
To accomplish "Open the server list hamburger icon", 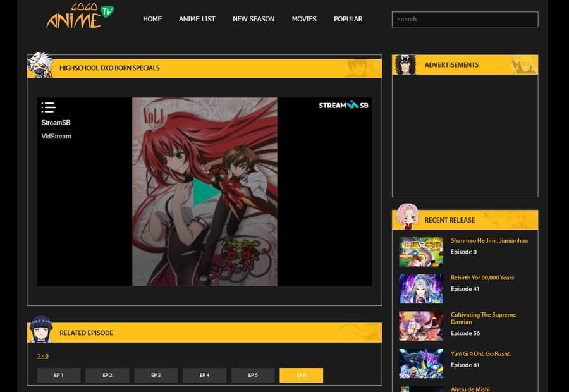I will pos(48,107).
